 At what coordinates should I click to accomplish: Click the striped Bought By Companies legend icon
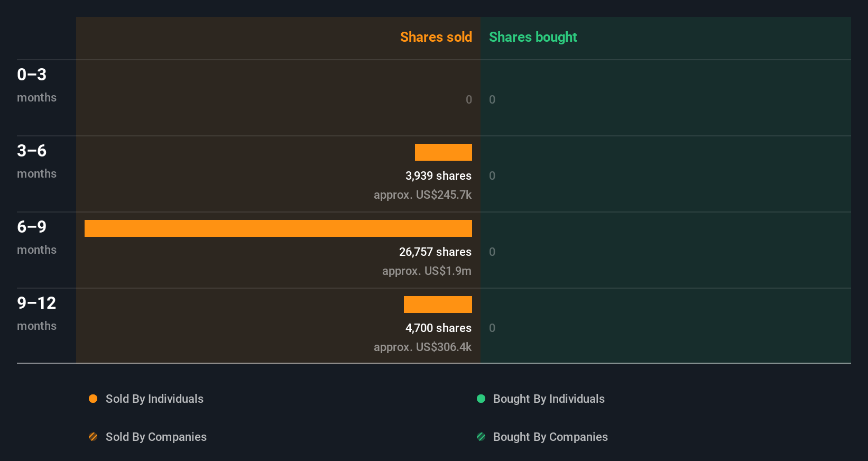click(x=481, y=437)
